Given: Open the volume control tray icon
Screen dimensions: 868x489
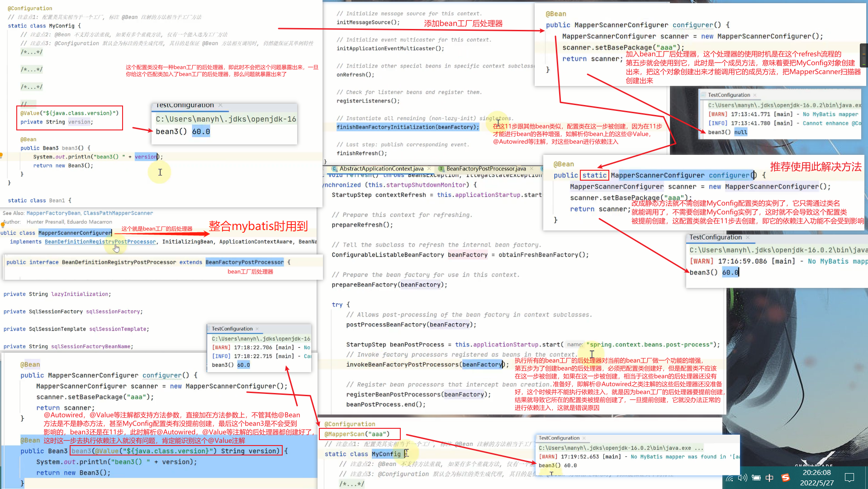Looking at the screenshot, I should [743, 478].
